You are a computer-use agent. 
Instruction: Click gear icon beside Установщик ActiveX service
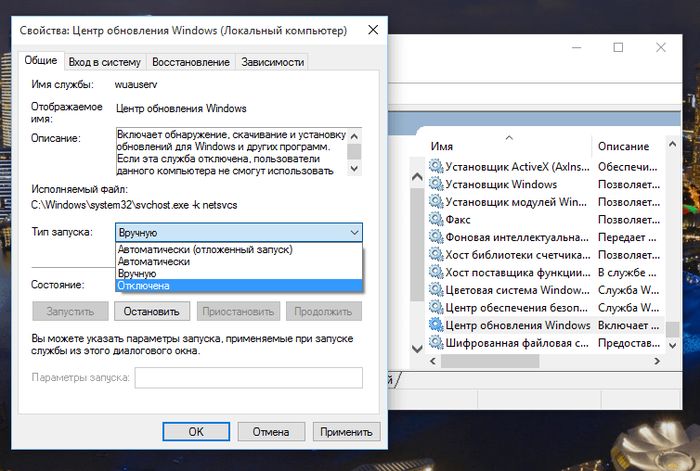[435, 166]
